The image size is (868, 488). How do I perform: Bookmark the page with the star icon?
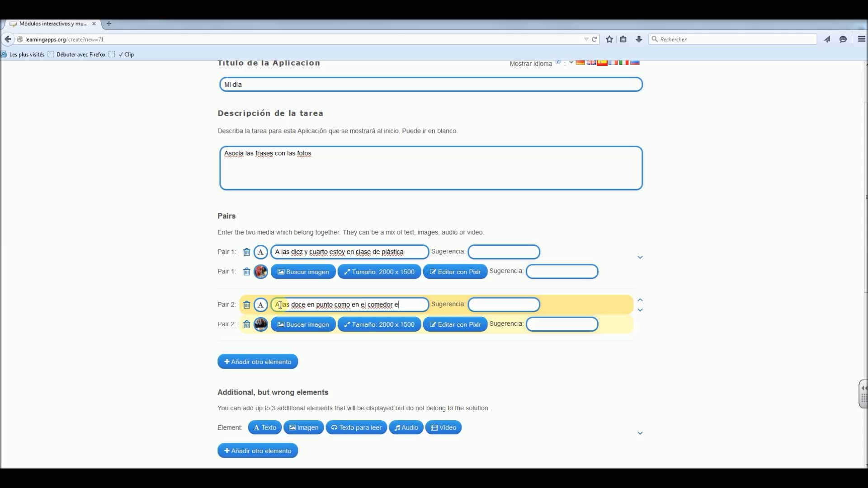coord(609,39)
